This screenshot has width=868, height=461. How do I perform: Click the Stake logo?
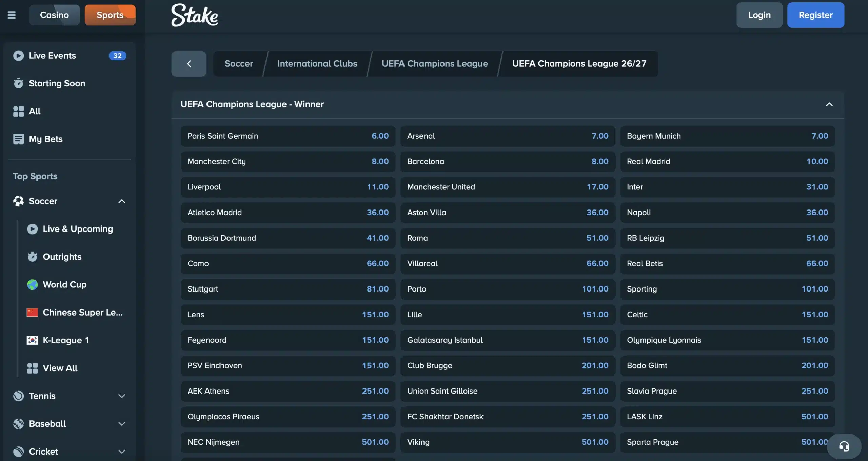(194, 15)
